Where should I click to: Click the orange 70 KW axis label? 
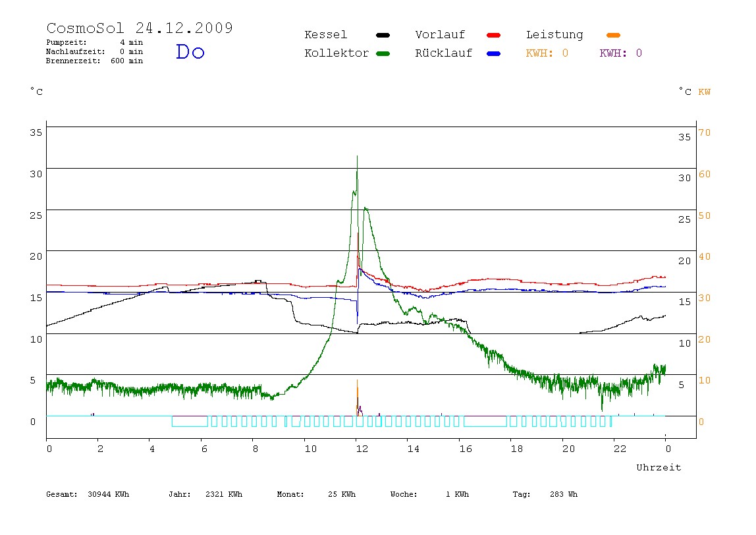click(x=705, y=132)
